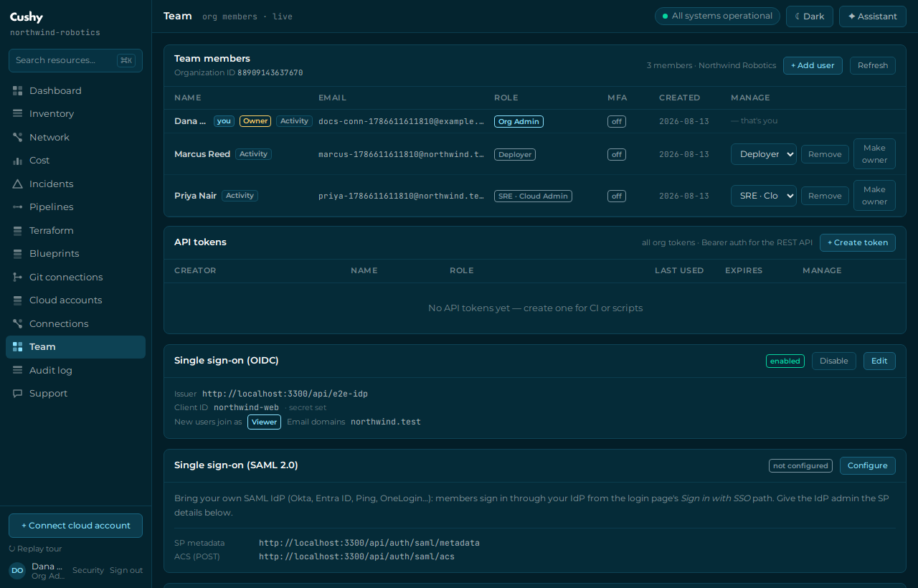Click the Deployer role badge

pyautogui.click(x=515, y=154)
